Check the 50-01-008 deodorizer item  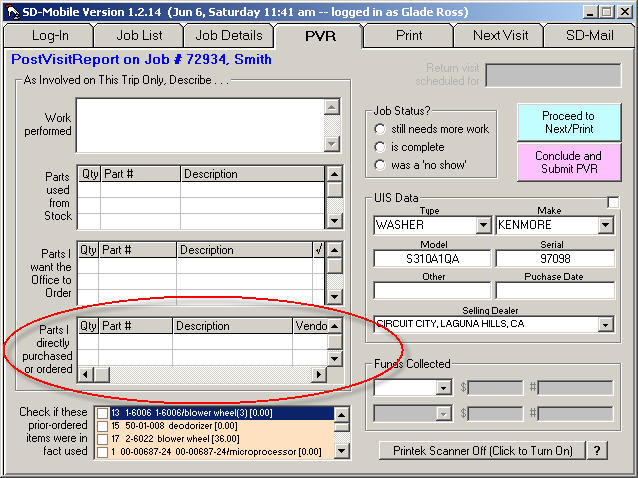[102, 426]
